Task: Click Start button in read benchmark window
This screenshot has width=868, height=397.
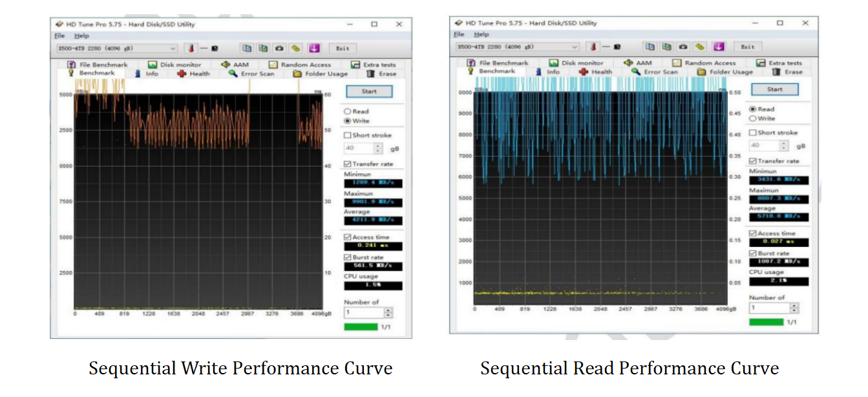Action: pyautogui.click(x=774, y=89)
